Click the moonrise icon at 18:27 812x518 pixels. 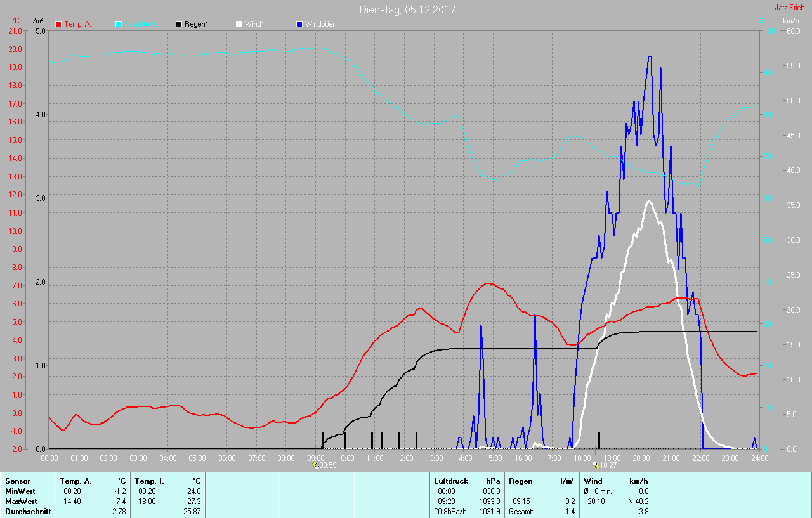(x=595, y=465)
